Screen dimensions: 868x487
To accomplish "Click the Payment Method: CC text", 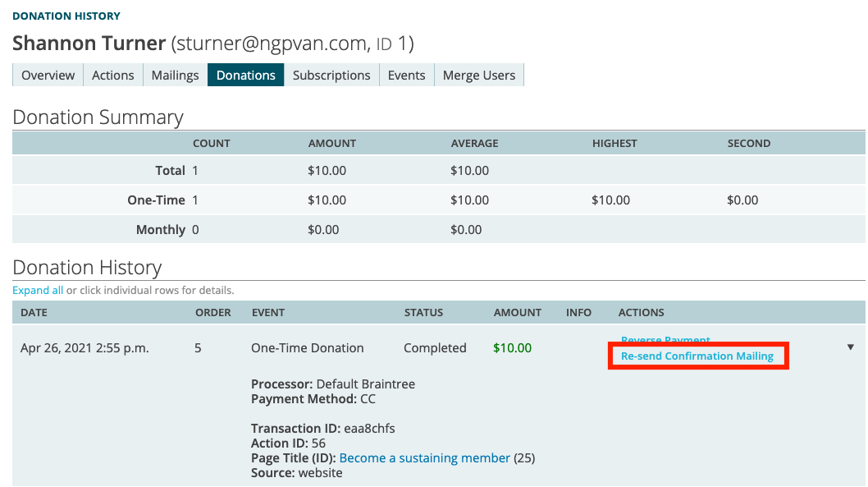I will tap(313, 399).
